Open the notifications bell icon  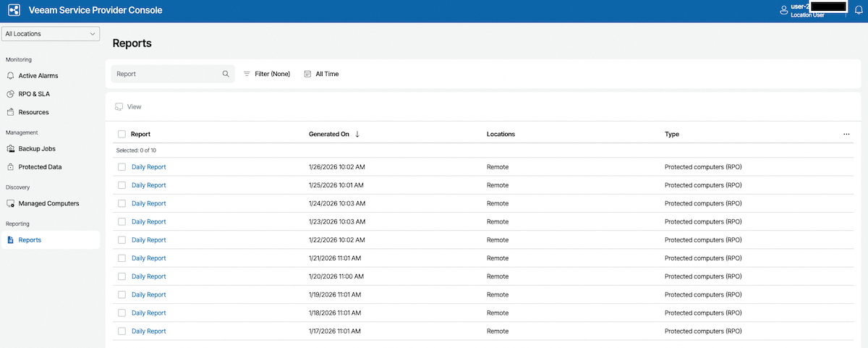859,10
